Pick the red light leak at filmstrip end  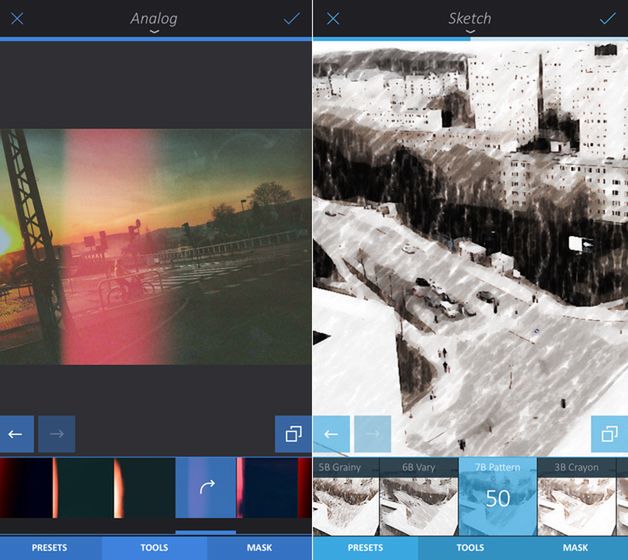[x=305, y=488]
